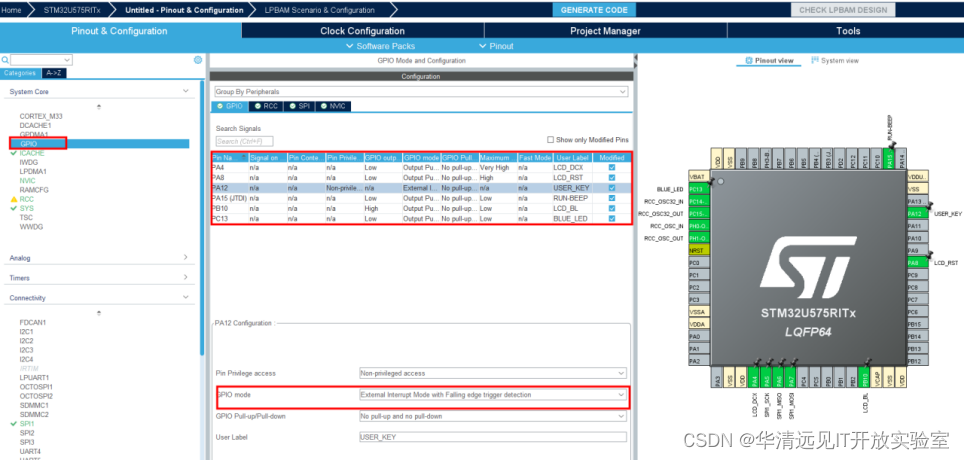Screen dimensions: 964x460
Task: Click the System view icon
Action: click(x=815, y=60)
